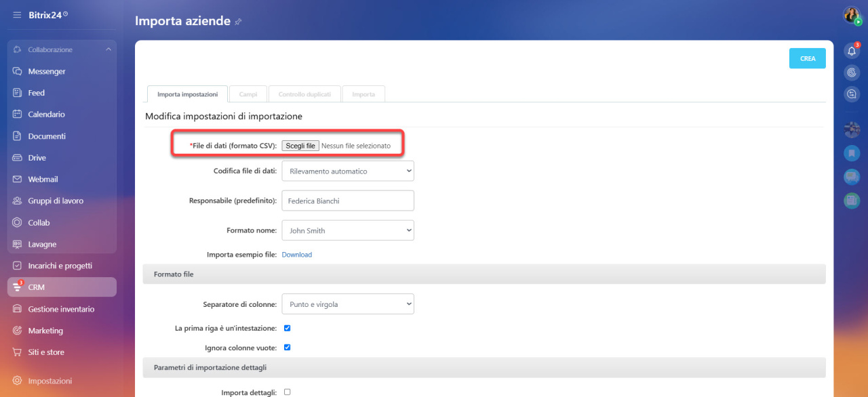Click the Siti e store cart icon
This screenshot has width=868, height=397.
tap(18, 353)
